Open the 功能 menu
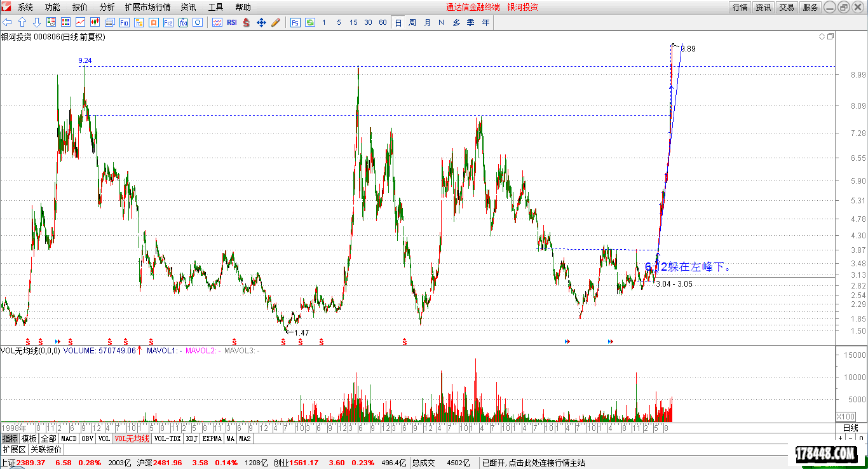 pos(53,7)
